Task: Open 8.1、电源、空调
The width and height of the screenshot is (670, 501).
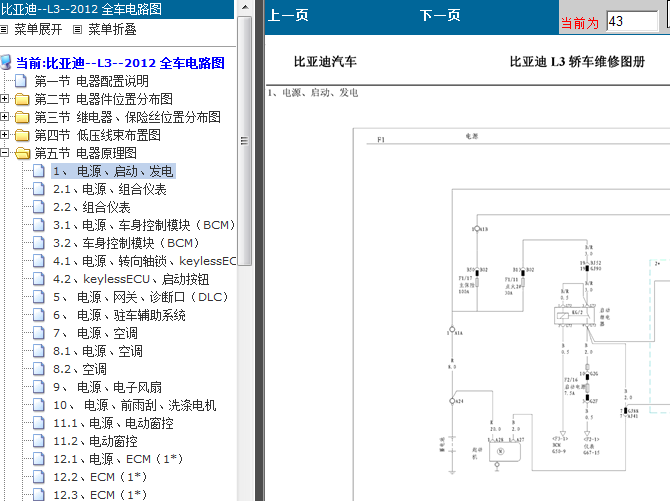Action: 98,351
